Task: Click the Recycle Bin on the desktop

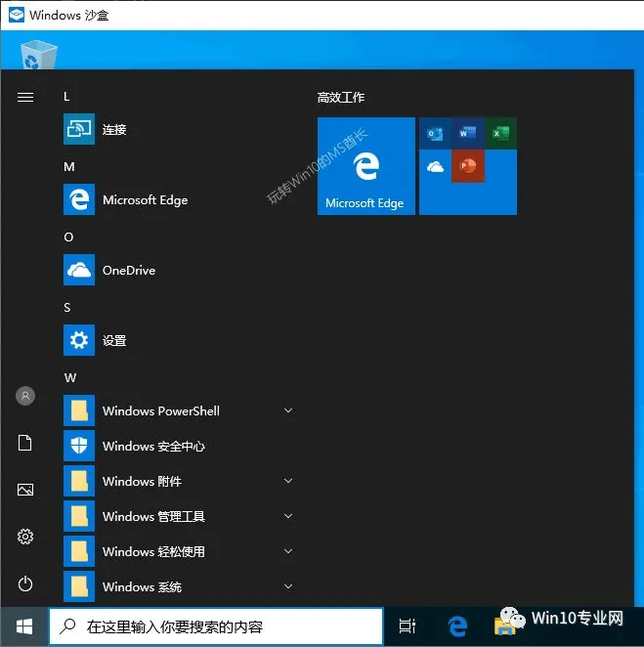Action: 38,55
